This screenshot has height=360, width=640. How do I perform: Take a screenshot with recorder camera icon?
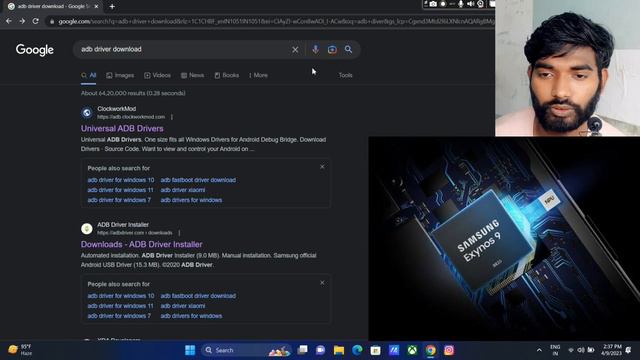tap(433, 4)
